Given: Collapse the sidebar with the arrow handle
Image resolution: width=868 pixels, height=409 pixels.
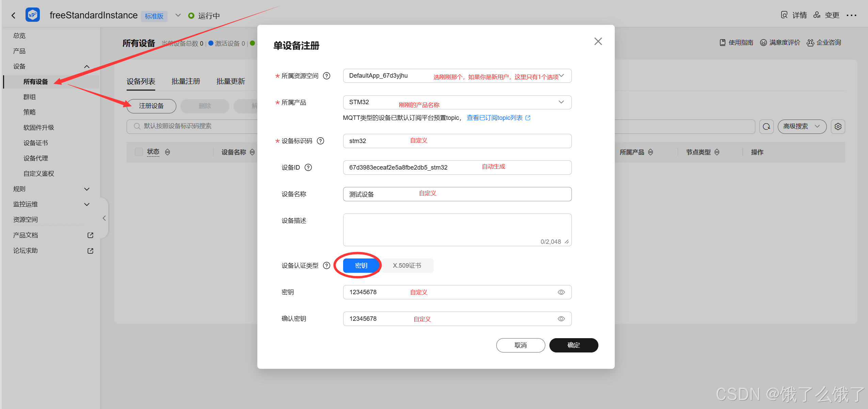Looking at the screenshot, I should [x=104, y=218].
